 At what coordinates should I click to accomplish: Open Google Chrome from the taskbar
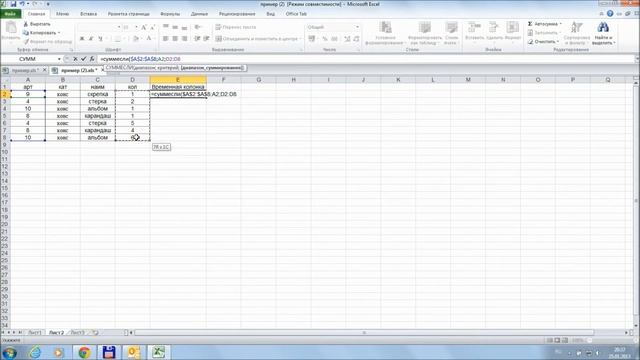(84, 352)
